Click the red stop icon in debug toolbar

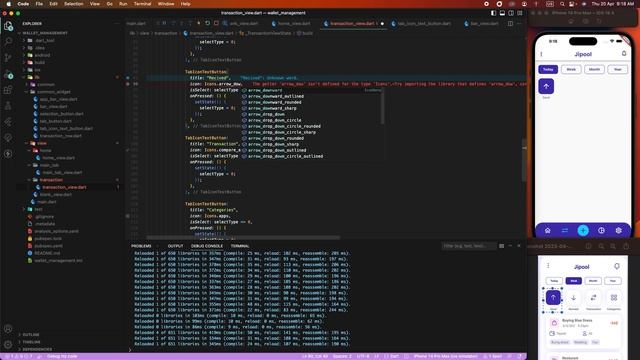216,23
